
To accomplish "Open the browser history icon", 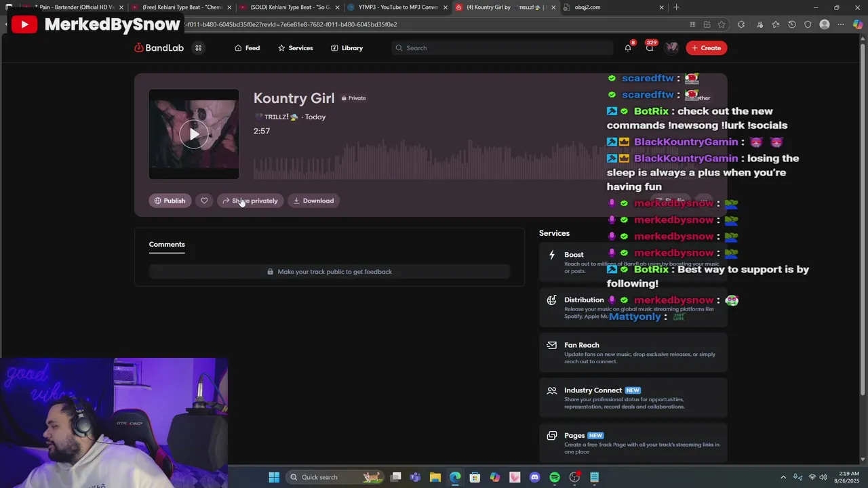I will pos(791,24).
